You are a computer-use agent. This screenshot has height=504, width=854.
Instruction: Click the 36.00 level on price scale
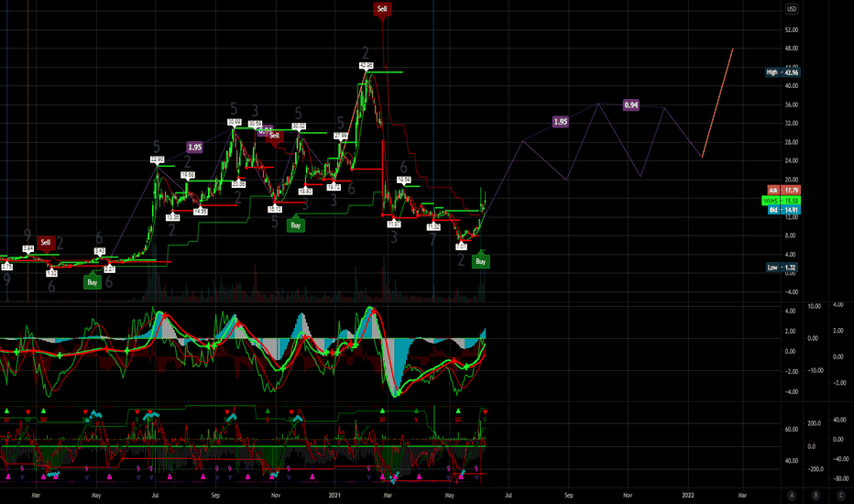point(792,104)
